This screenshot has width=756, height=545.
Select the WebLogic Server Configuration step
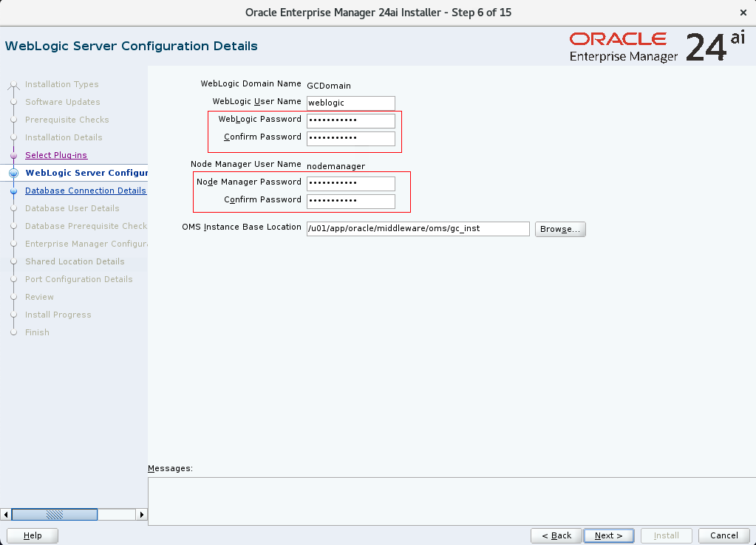(x=86, y=173)
